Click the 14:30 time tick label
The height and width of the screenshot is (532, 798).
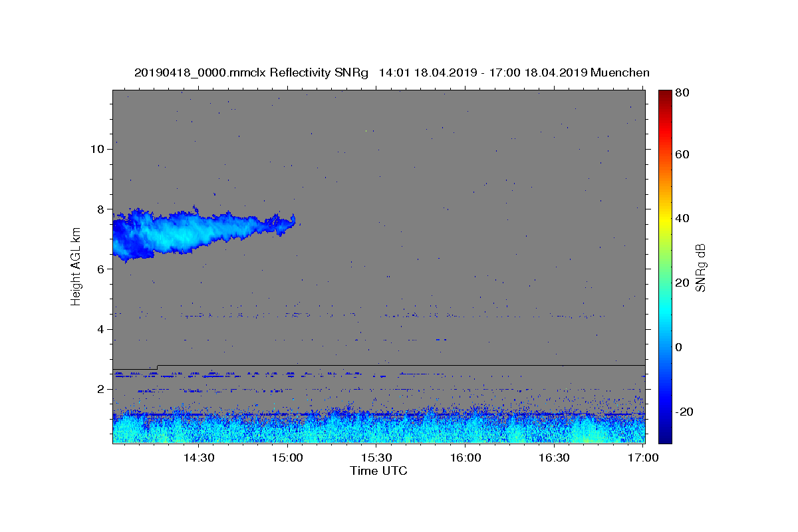[x=198, y=458]
